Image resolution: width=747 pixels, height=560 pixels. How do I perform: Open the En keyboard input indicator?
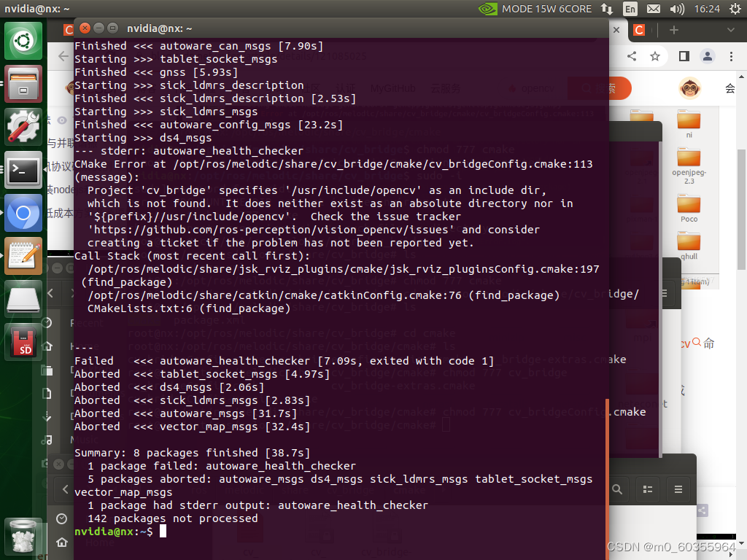click(630, 9)
